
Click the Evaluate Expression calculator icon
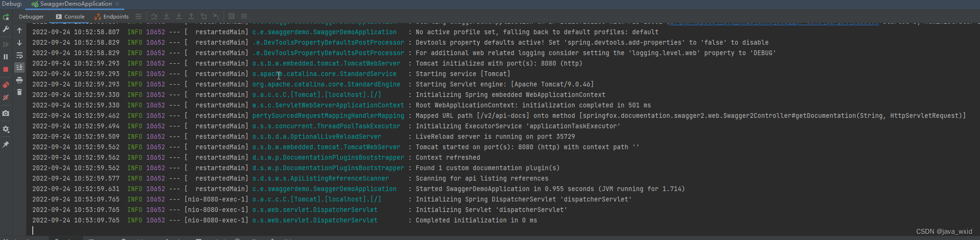click(232, 17)
